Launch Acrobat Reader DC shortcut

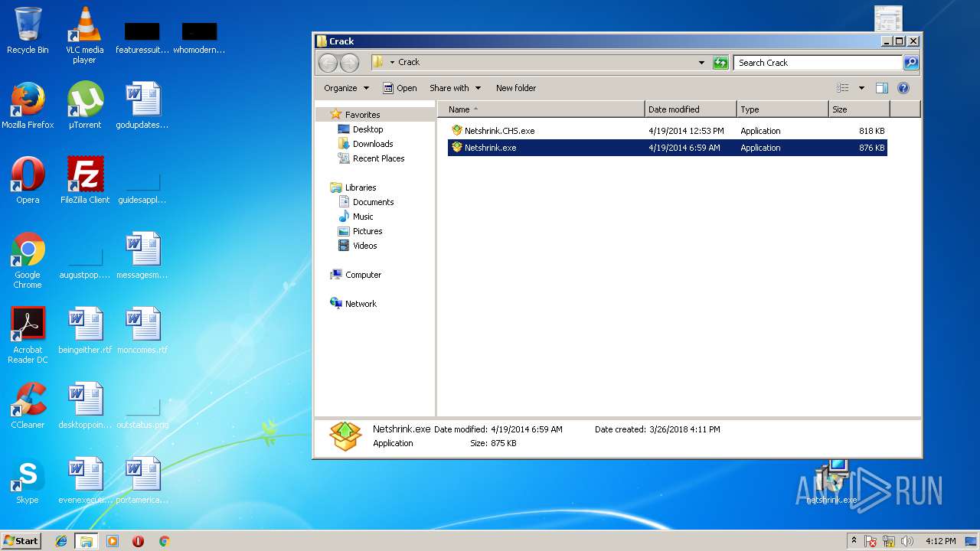[x=28, y=335]
